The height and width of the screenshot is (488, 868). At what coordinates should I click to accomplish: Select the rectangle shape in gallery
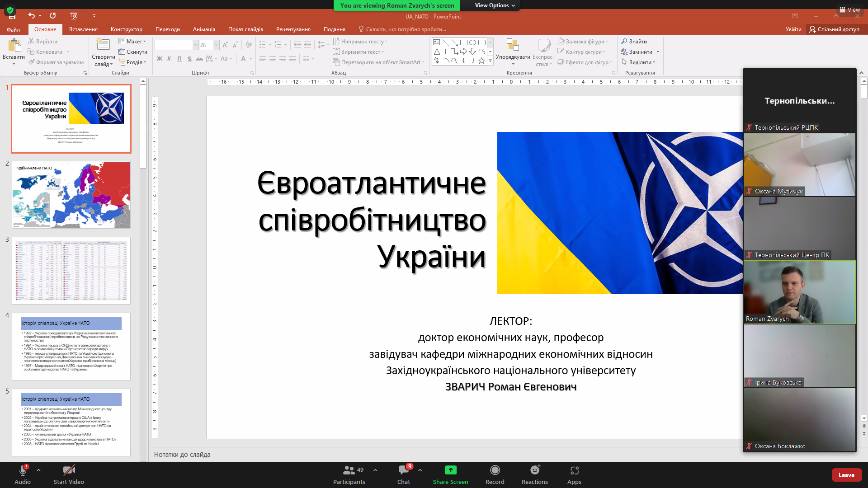tap(464, 42)
